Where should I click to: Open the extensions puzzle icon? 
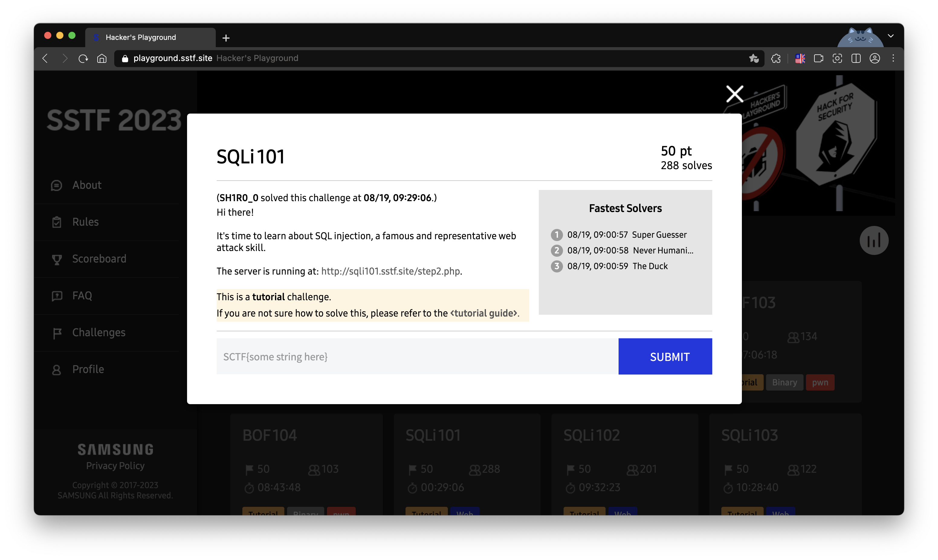point(776,59)
